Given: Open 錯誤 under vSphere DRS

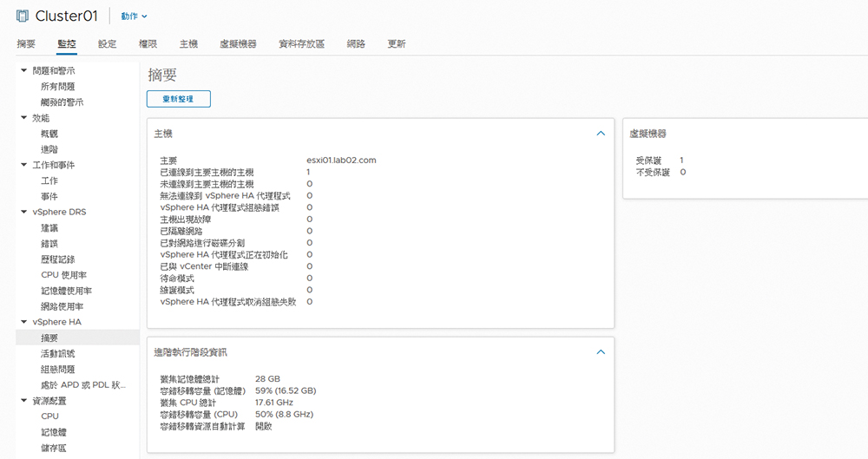Looking at the screenshot, I should pyautogui.click(x=49, y=244).
